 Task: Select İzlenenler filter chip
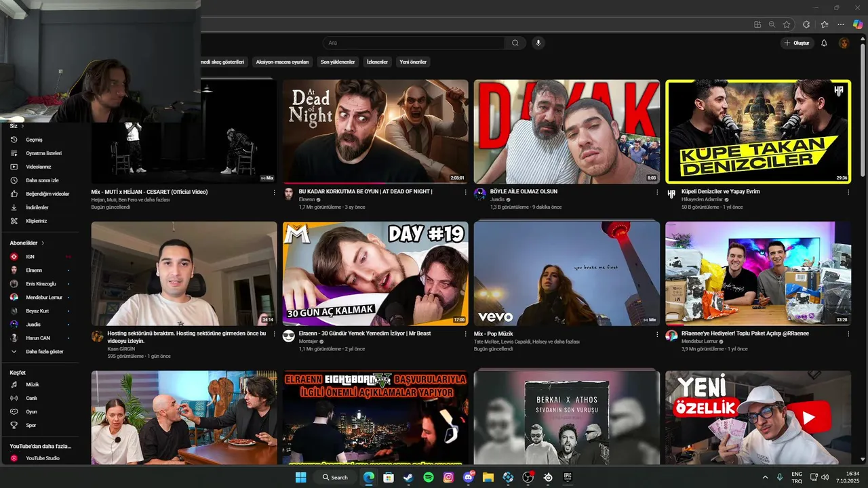tap(377, 62)
